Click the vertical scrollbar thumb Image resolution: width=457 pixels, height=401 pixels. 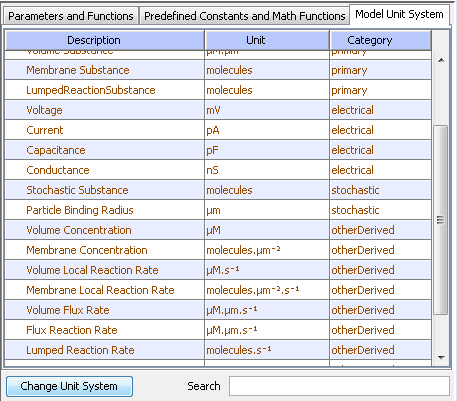tap(441, 220)
